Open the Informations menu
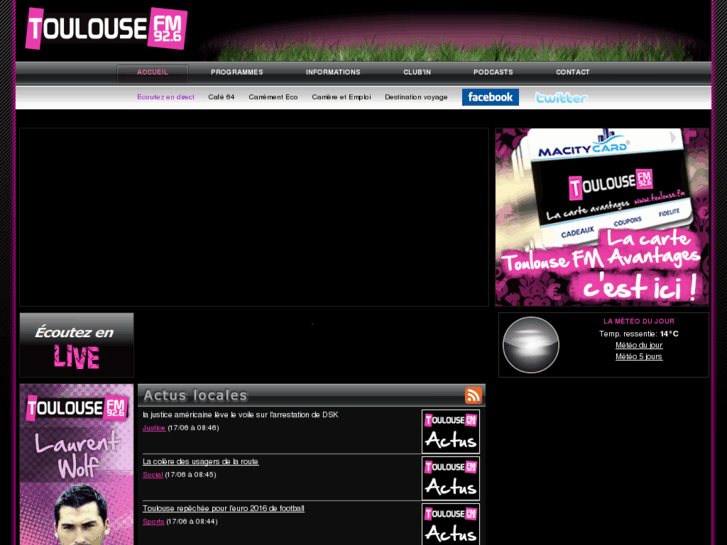This screenshot has height=545, width=727. (333, 72)
